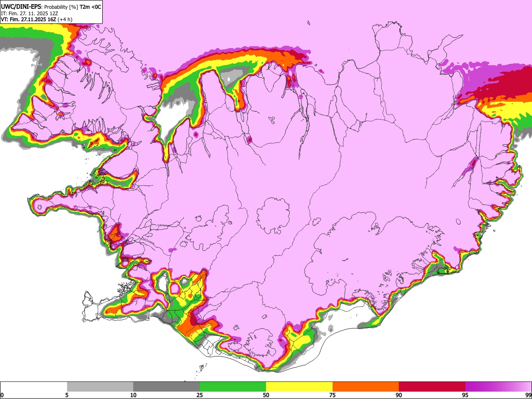Click the legend label '99'
The width and height of the screenshot is (532, 399).
tap(528, 395)
